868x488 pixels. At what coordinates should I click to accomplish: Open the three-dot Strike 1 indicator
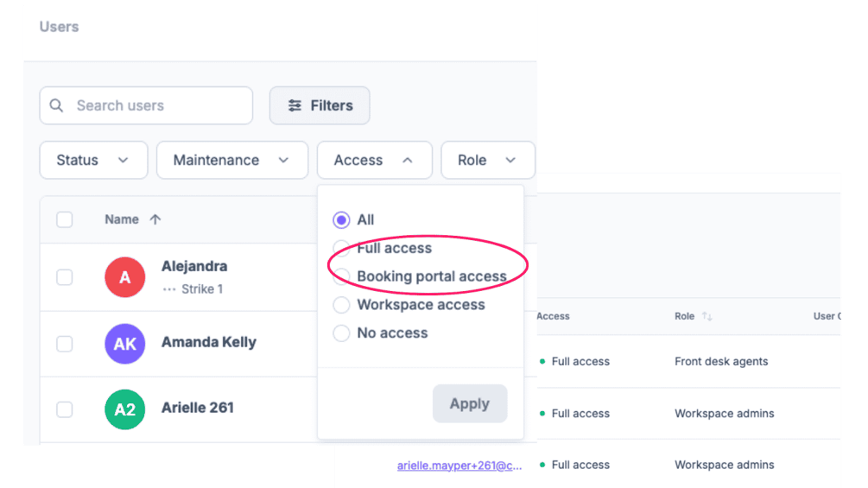coord(168,289)
